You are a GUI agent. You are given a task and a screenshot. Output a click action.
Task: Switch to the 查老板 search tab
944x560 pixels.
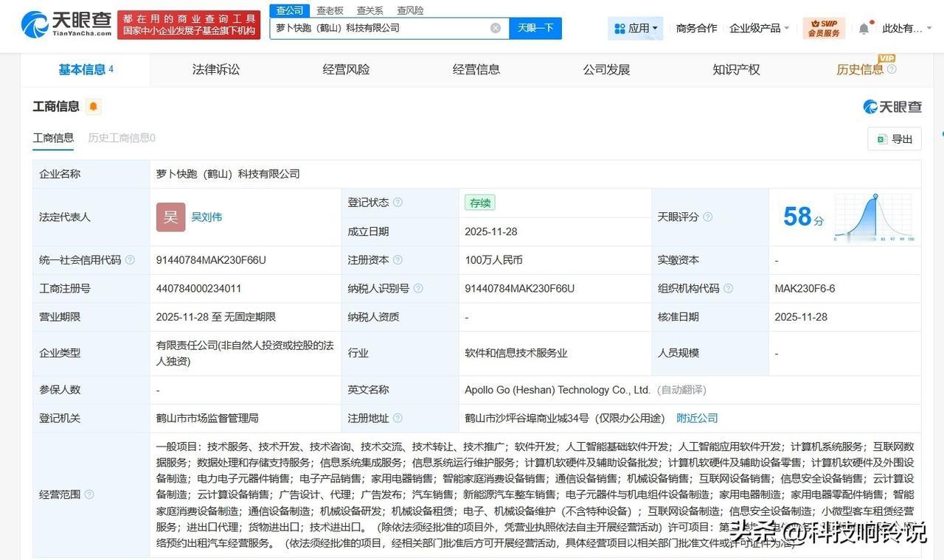tap(329, 10)
